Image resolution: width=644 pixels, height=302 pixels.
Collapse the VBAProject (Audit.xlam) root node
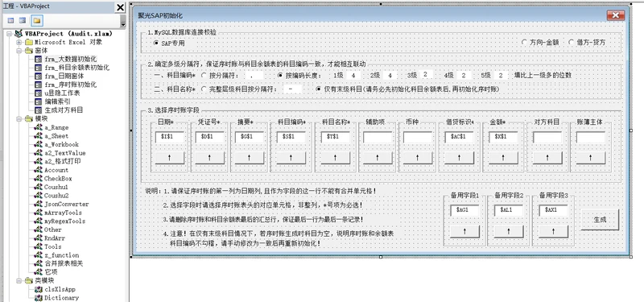10,34
